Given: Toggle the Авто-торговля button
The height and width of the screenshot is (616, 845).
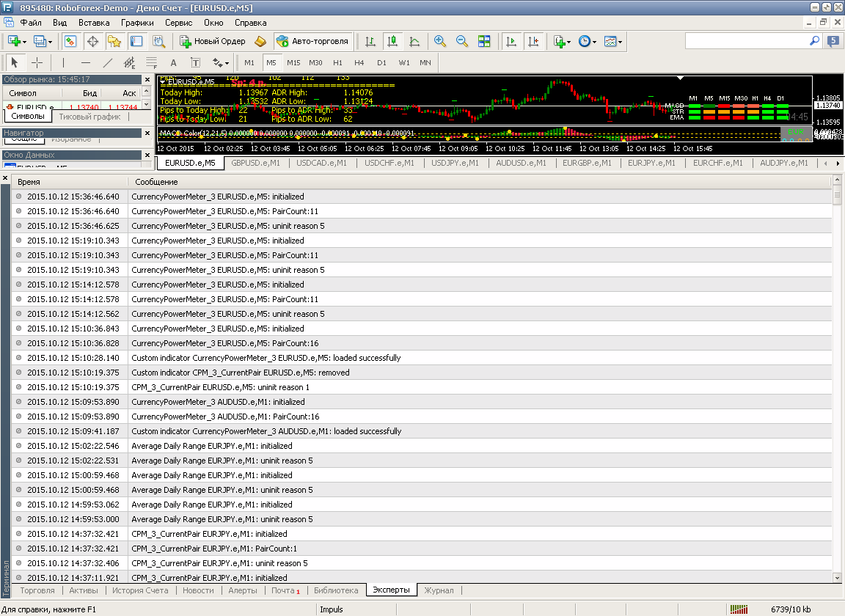Looking at the screenshot, I should click(312, 42).
